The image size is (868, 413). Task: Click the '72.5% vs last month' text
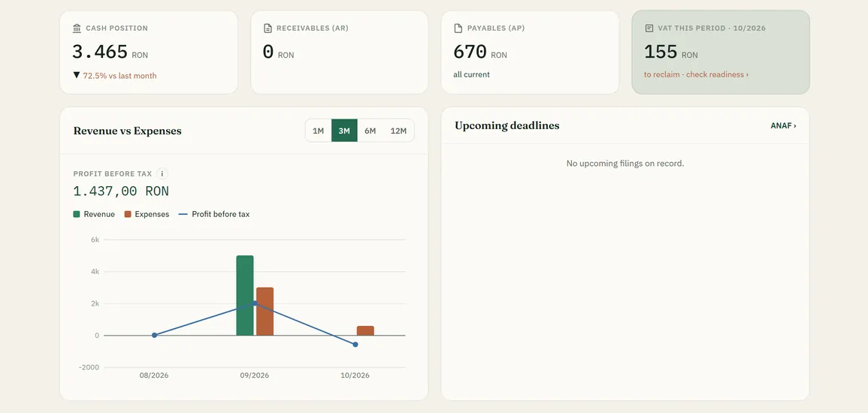coord(119,76)
